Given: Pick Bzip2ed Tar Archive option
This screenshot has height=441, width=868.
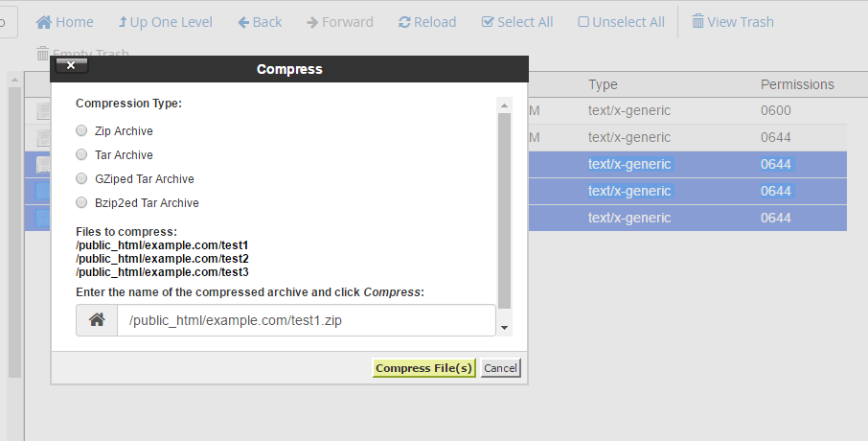Looking at the screenshot, I should click(81, 203).
